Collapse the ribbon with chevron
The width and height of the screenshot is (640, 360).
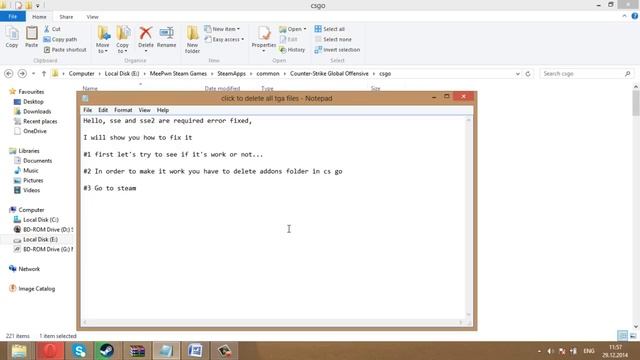click(x=624, y=16)
